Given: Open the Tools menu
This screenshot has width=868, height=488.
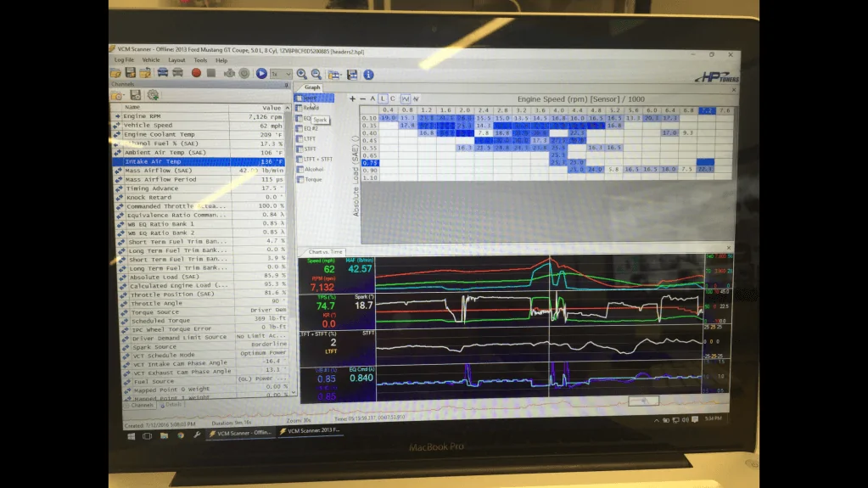Looking at the screenshot, I should pyautogui.click(x=200, y=60).
